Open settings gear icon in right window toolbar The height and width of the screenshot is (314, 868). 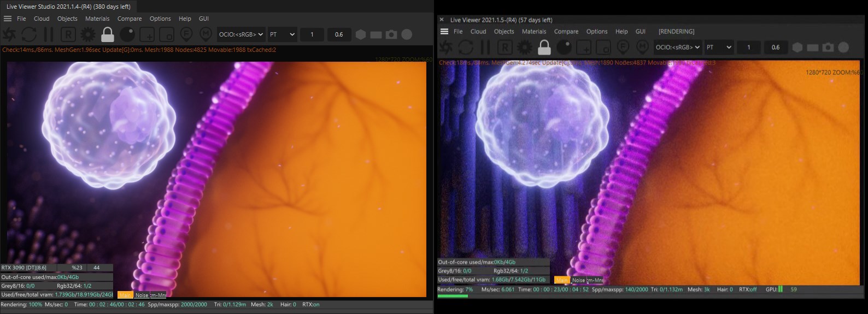pos(525,48)
